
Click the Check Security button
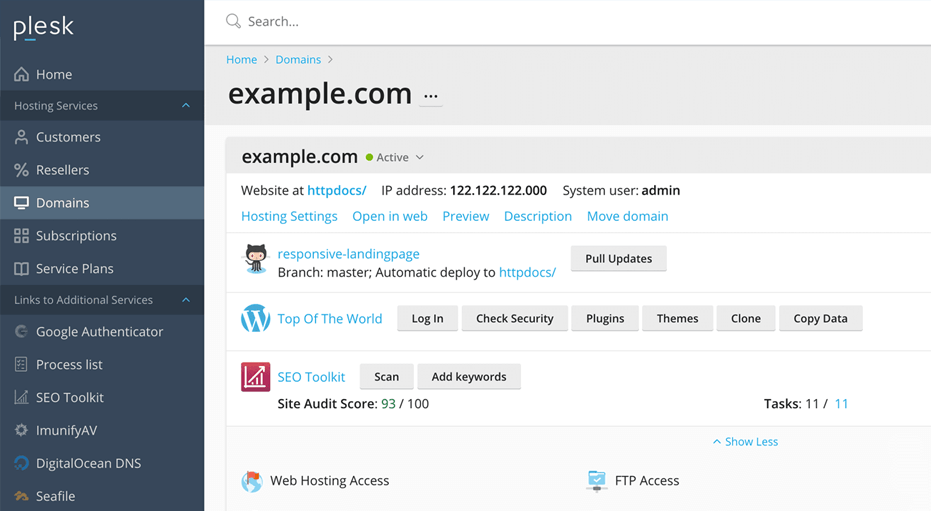[x=514, y=319]
